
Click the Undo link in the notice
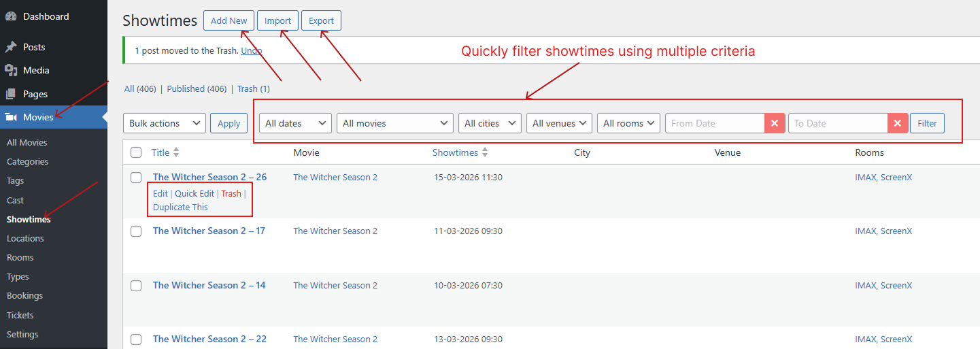[252, 50]
